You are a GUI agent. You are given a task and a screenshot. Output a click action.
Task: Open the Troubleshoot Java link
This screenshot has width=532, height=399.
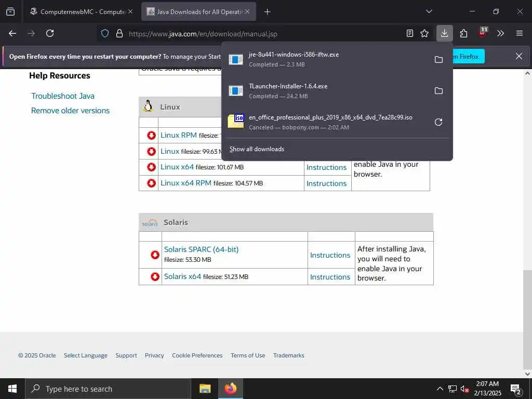click(x=63, y=96)
